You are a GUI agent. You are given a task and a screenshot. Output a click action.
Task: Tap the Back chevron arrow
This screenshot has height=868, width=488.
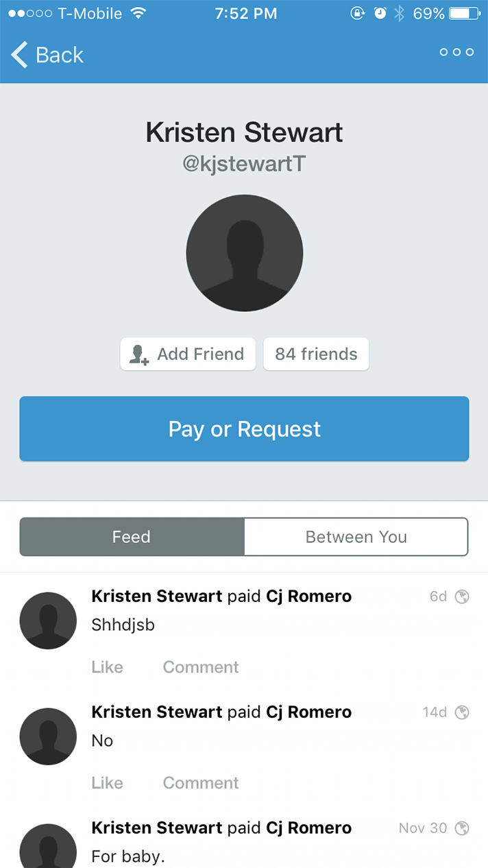[x=19, y=54]
